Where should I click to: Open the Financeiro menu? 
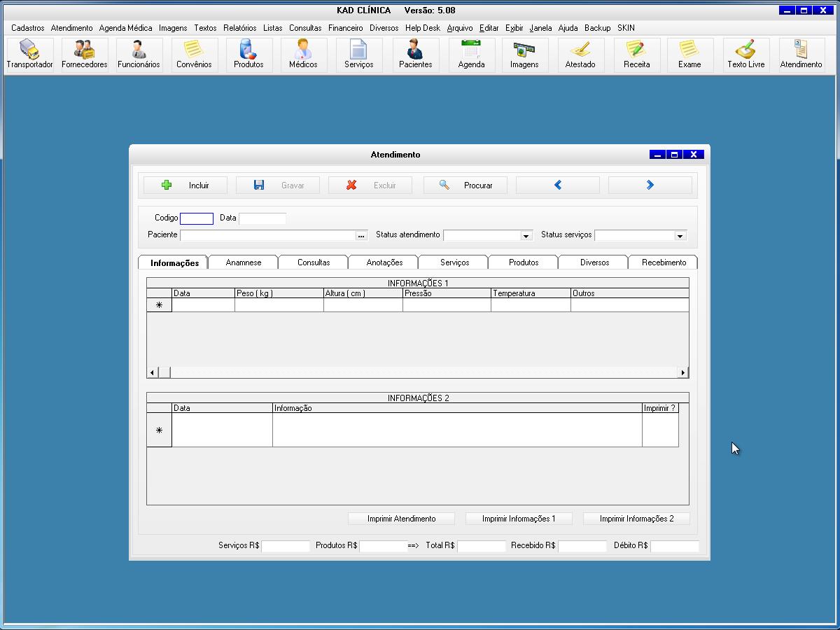(x=345, y=28)
